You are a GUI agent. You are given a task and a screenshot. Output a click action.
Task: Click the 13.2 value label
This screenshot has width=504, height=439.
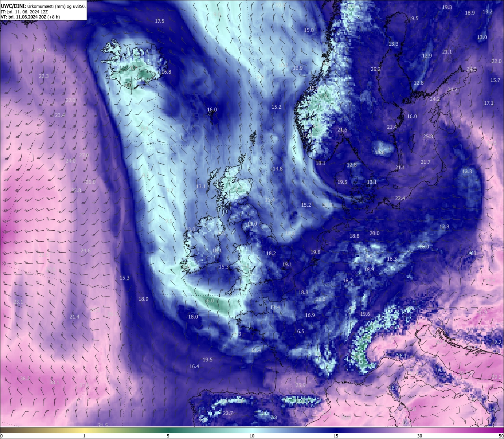coord(487,12)
